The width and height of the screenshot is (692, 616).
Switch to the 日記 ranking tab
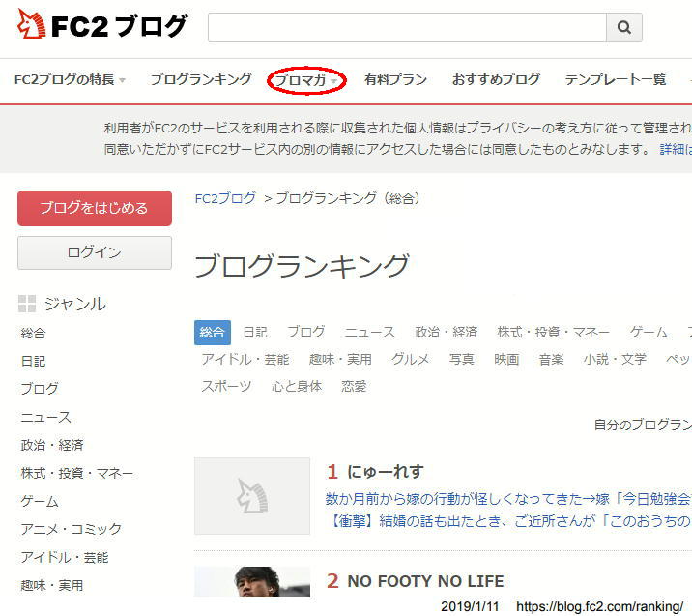[255, 332]
